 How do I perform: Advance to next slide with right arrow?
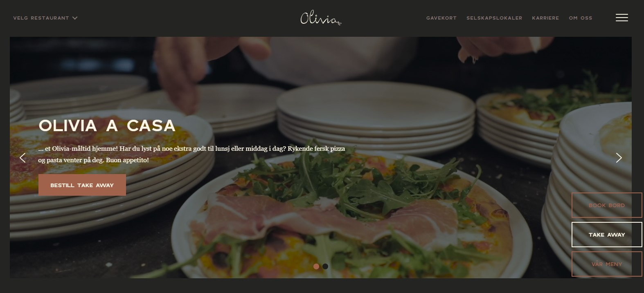(x=619, y=158)
